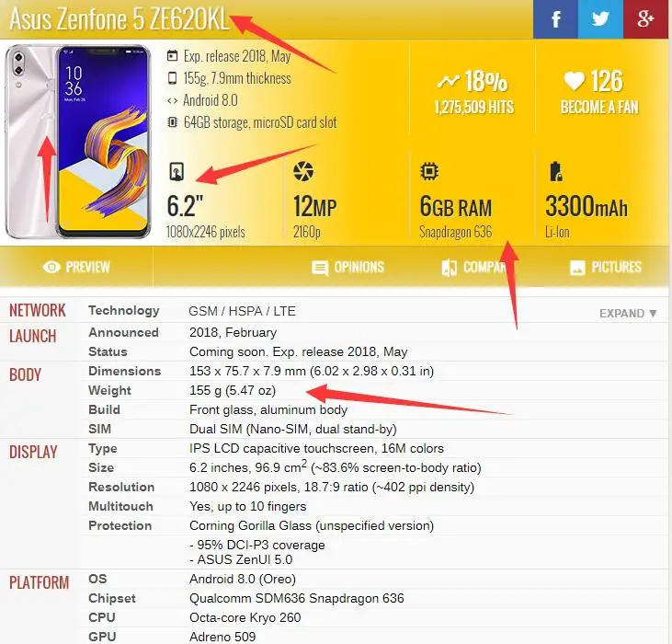
Task: Click Qualcomm SDM636 Snapdragon 636 value
Action: 297,598
